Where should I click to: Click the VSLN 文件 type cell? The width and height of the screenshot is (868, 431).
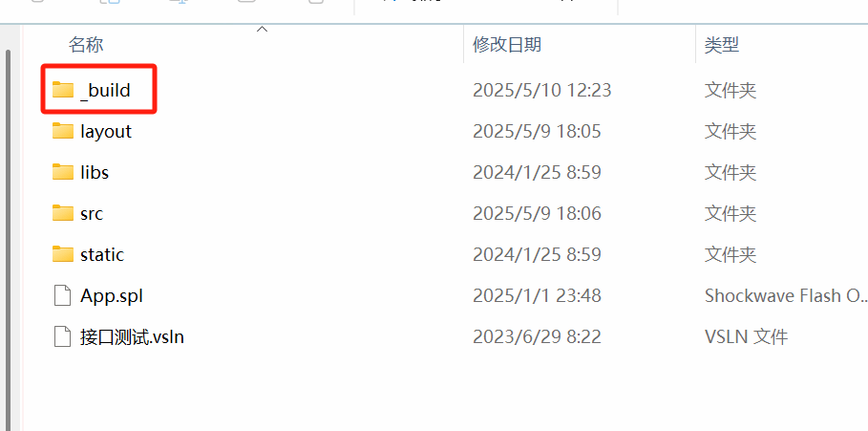pyautogui.click(x=746, y=336)
